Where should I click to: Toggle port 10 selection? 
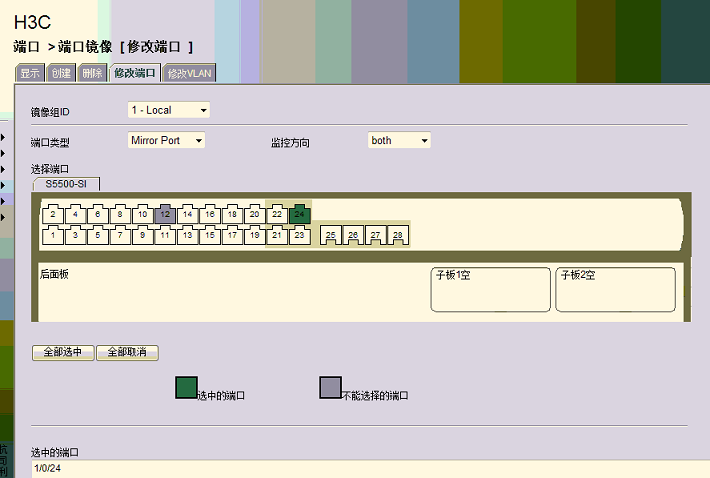(143, 214)
